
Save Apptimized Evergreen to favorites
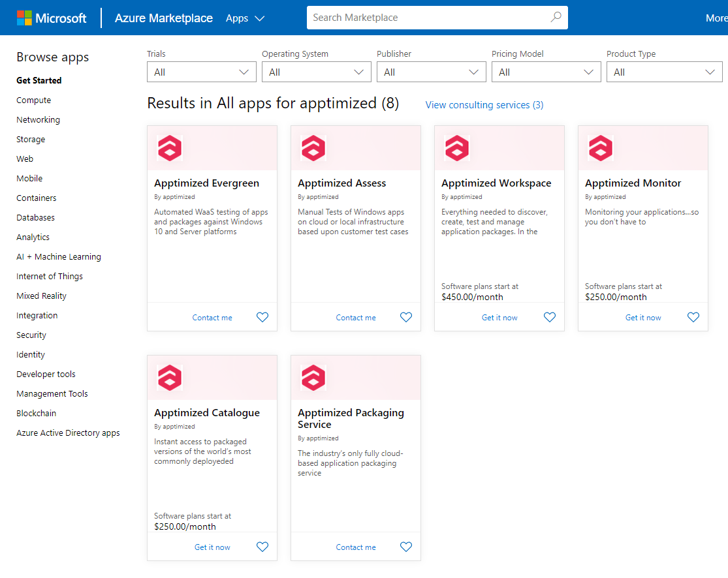point(262,317)
